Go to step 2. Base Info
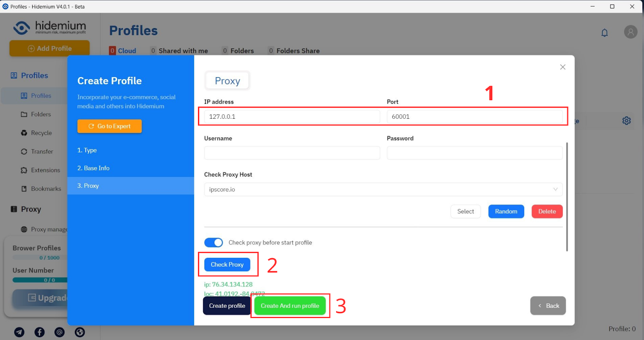Image resolution: width=644 pixels, height=340 pixels. [x=93, y=168]
